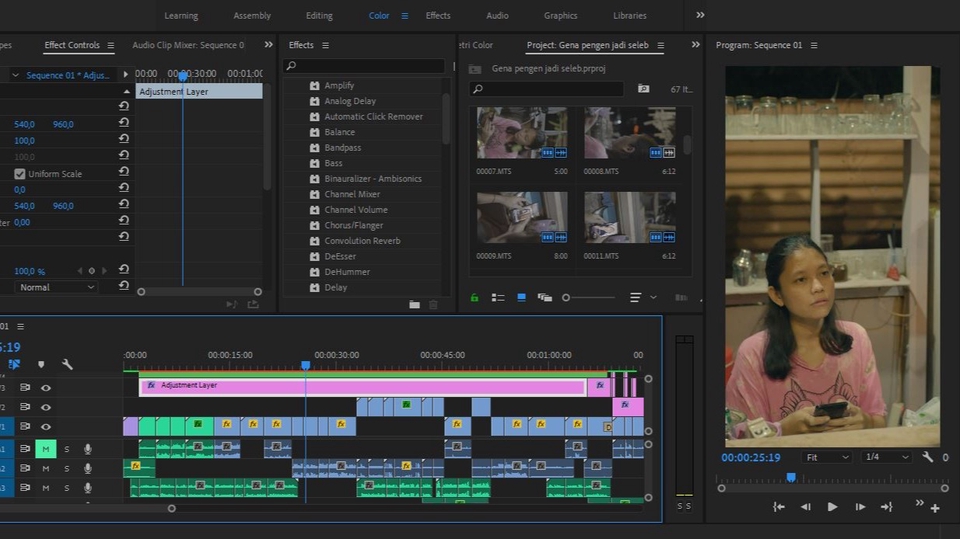Switch to the Learning workspace tab
Viewport: 960px width, 539px height.
(x=181, y=16)
